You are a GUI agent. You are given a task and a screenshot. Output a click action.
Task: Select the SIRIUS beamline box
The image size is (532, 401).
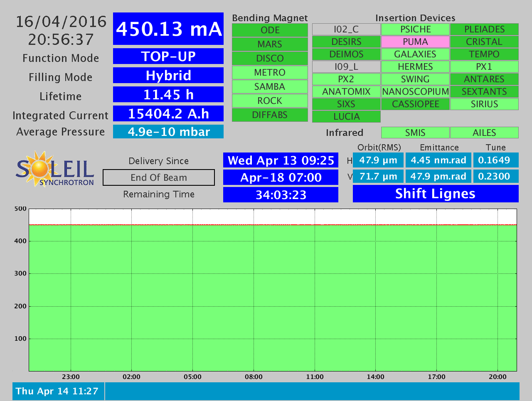tap(484, 104)
